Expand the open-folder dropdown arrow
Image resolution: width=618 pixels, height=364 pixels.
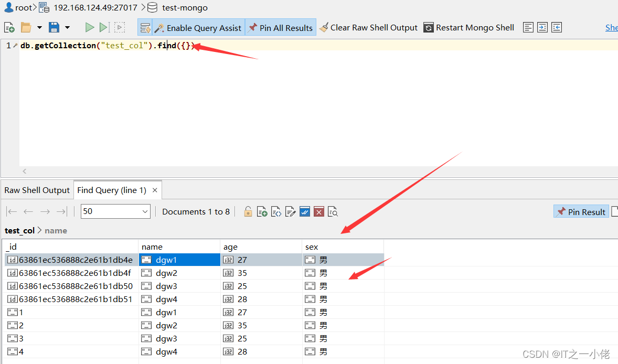[39, 28]
